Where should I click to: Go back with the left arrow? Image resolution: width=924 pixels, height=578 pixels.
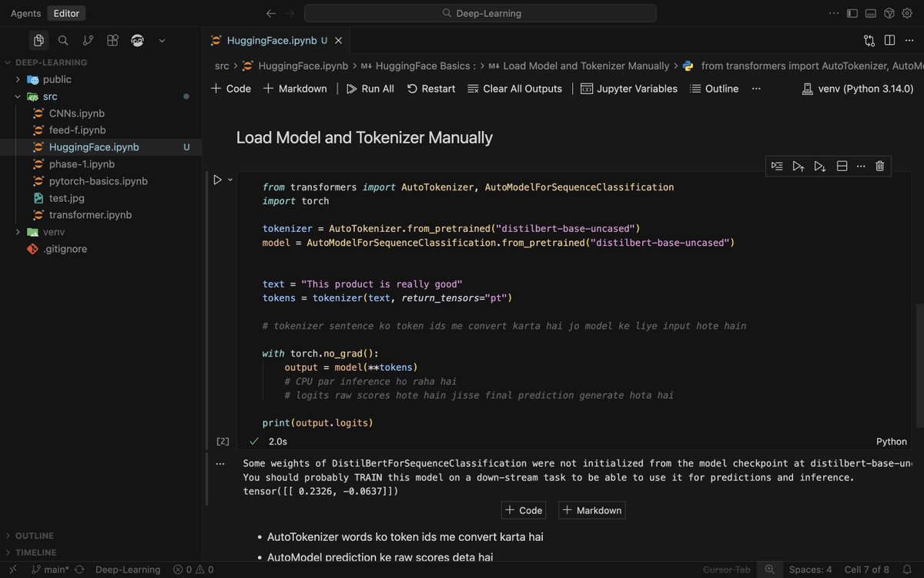pos(271,13)
